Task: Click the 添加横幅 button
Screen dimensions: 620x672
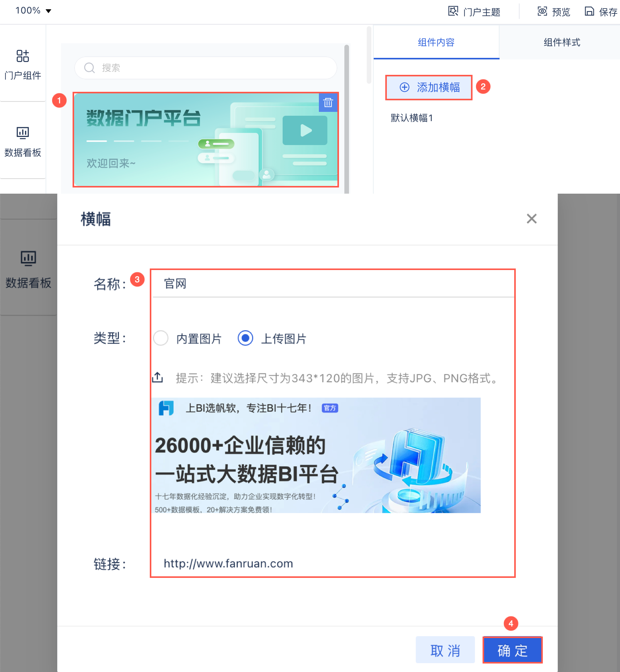Action: pos(429,88)
